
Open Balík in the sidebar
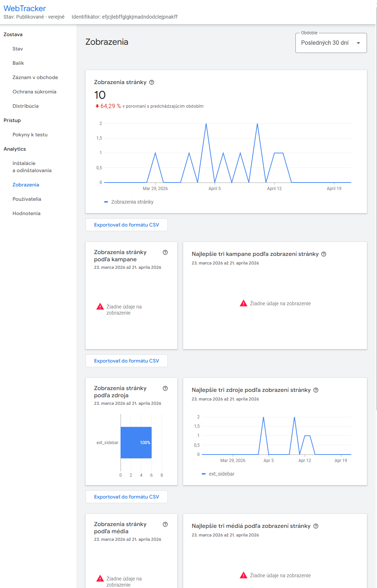[18, 63]
